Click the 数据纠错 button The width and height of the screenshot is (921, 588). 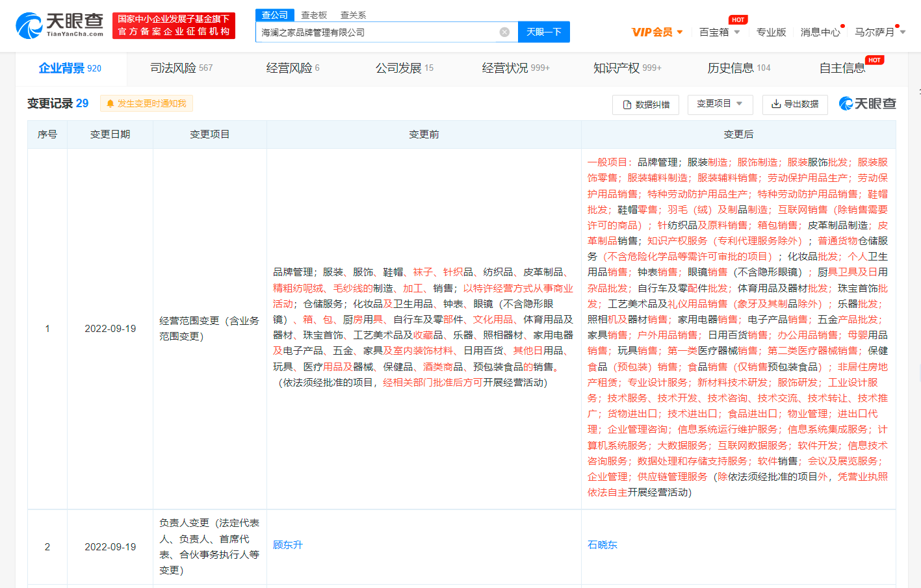[x=646, y=105]
